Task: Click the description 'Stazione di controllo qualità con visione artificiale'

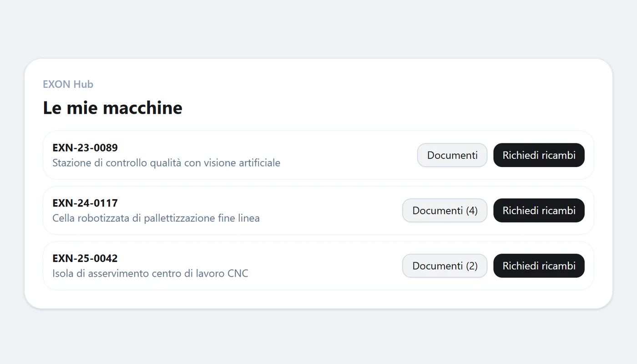Action: pyautogui.click(x=167, y=162)
